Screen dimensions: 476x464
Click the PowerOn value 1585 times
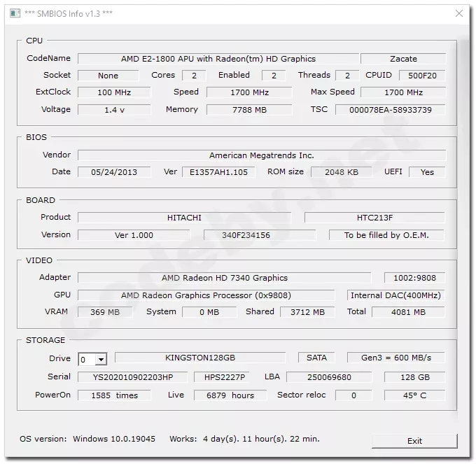click(x=114, y=395)
